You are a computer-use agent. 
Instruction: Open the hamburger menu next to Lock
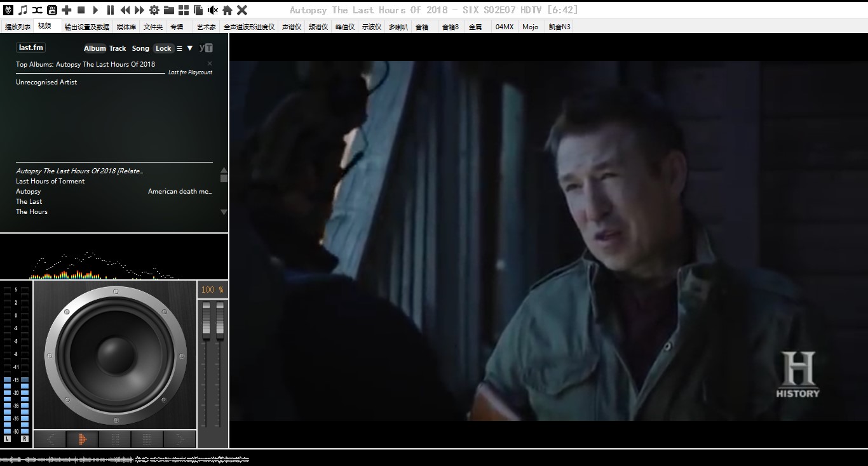(x=179, y=48)
